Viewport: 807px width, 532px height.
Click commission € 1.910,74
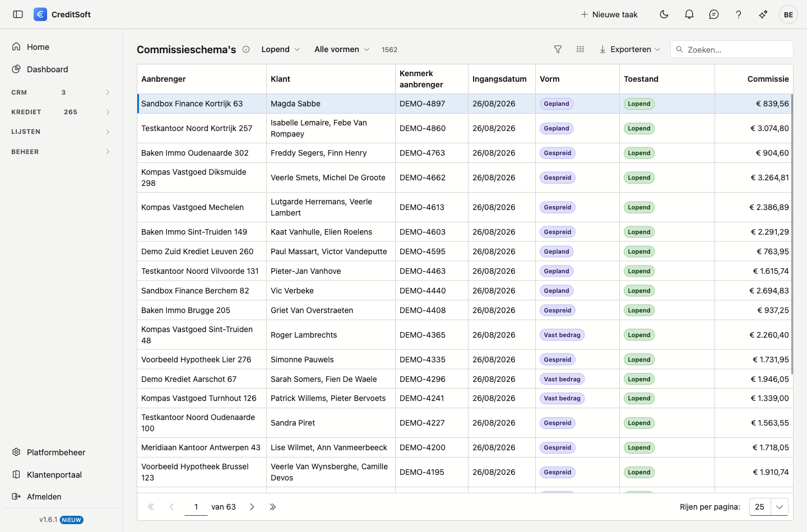pyautogui.click(x=771, y=472)
